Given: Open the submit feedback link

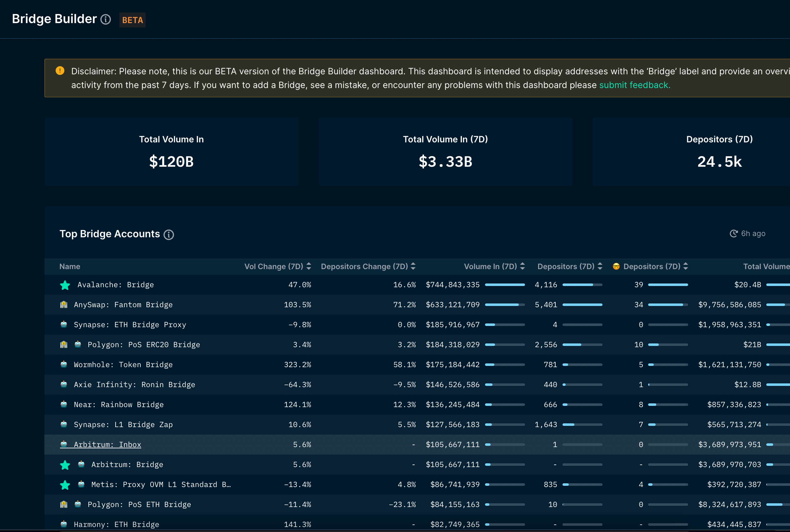Looking at the screenshot, I should click(x=634, y=85).
